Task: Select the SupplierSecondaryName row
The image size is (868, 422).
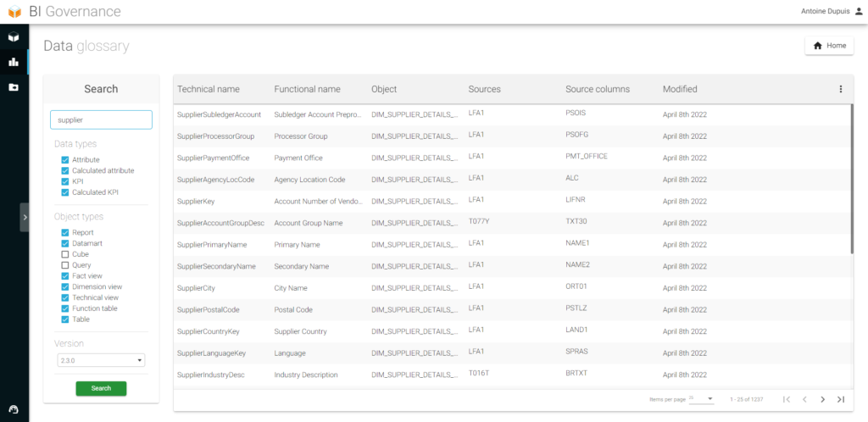Action: pos(512,266)
